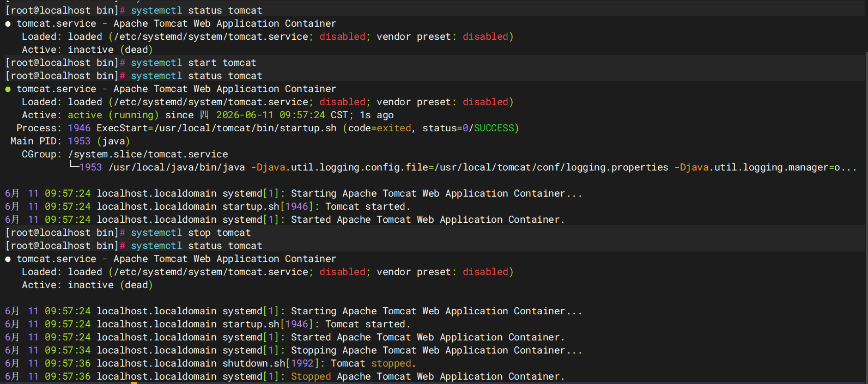868x384 pixels.
Task: Click the 'systemctl start tomcat' command
Action: pos(193,63)
